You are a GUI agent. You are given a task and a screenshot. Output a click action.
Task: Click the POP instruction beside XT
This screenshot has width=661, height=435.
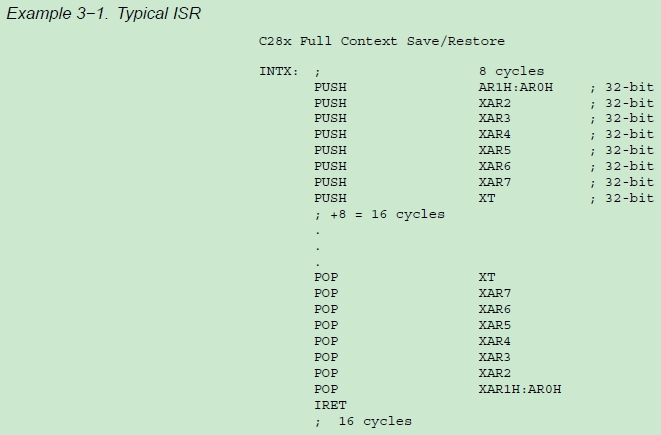point(326,277)
